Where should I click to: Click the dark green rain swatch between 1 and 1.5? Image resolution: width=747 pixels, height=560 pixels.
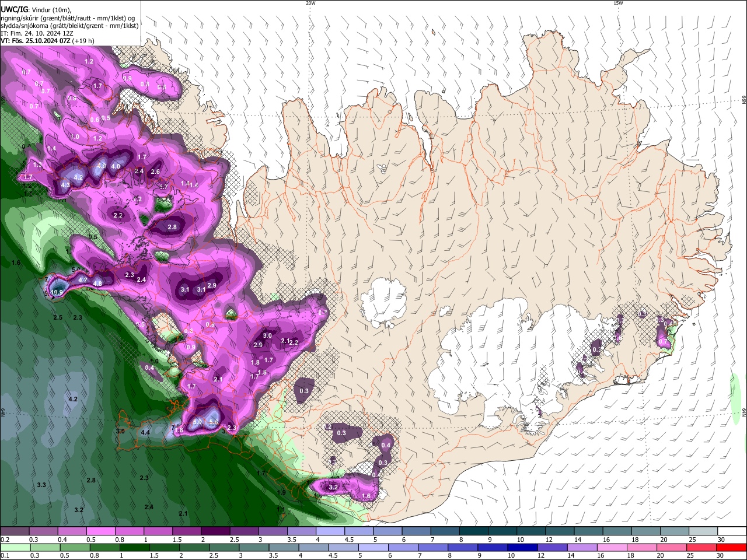pyautogui.click(x=134, y=547)
